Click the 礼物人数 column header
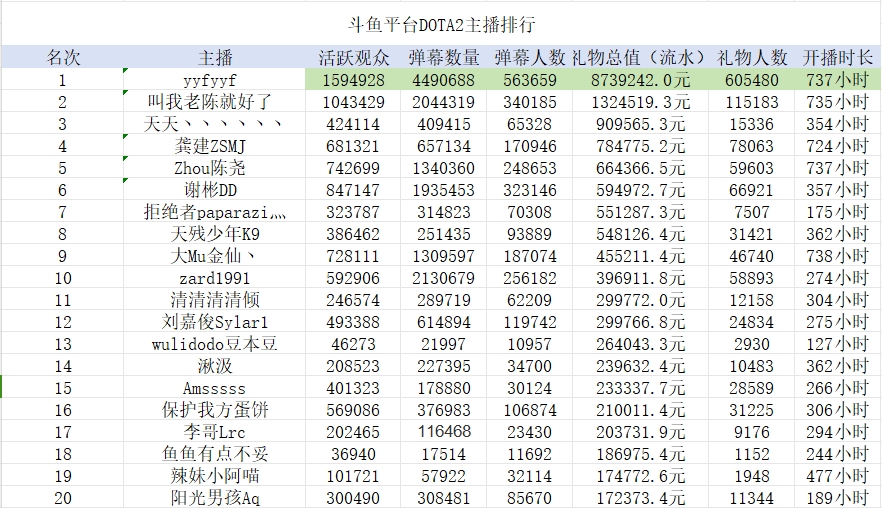Image resolution: width=882 pixels, height=508 pixels. click(752, 57)
